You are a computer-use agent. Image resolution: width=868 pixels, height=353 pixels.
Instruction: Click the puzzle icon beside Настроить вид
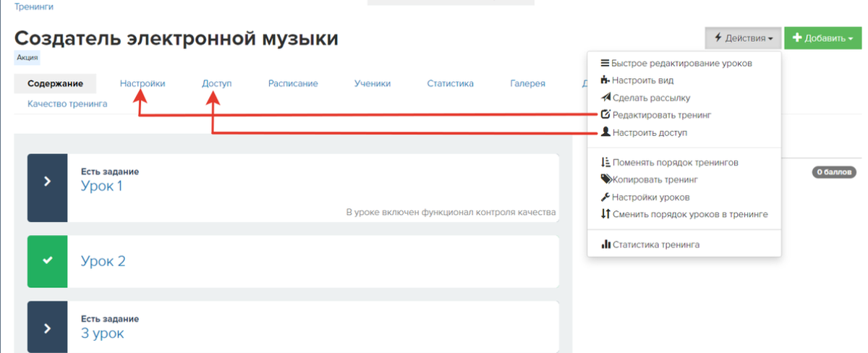(605, 80)
